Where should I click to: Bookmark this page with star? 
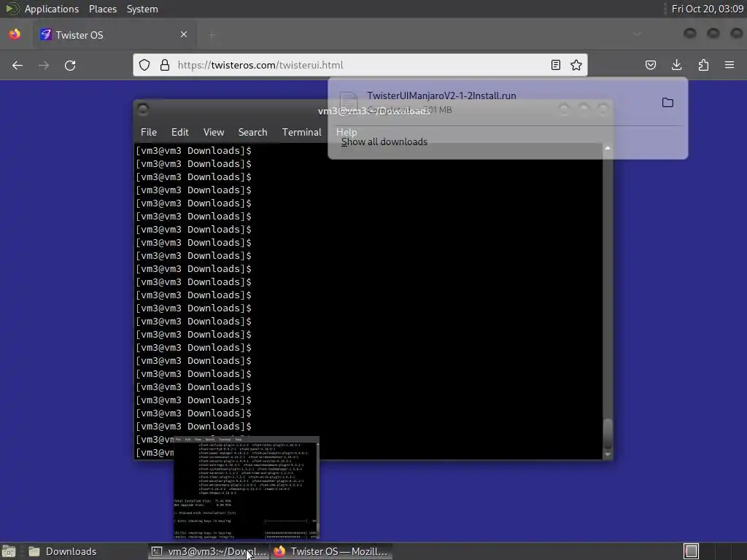pos(576,65)
